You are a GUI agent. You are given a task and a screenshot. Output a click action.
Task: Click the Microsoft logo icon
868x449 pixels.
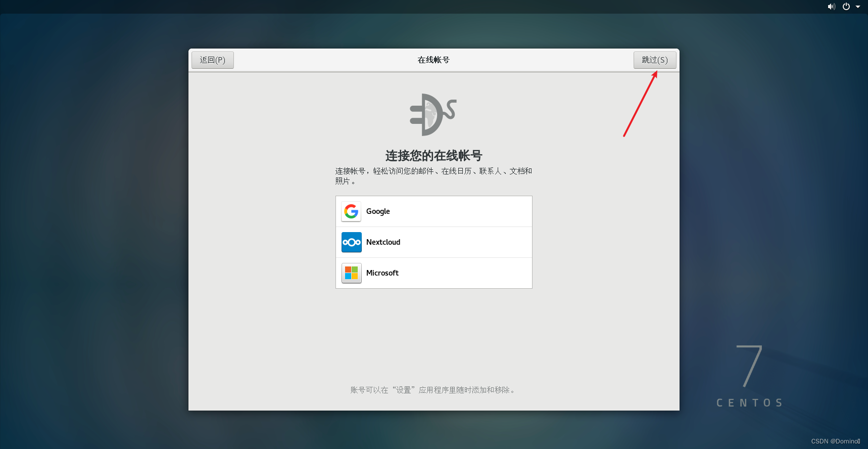click(351, 273)
